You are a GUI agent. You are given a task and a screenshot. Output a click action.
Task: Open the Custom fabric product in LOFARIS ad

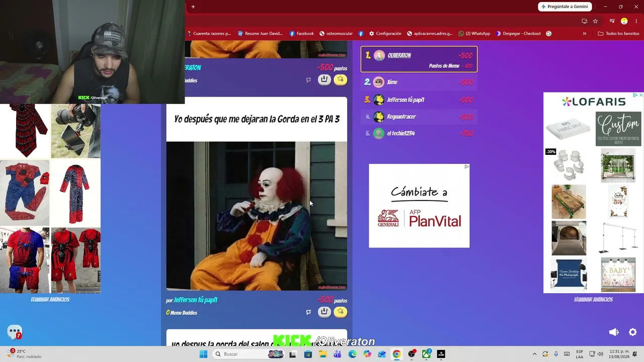tap(618, 129)
